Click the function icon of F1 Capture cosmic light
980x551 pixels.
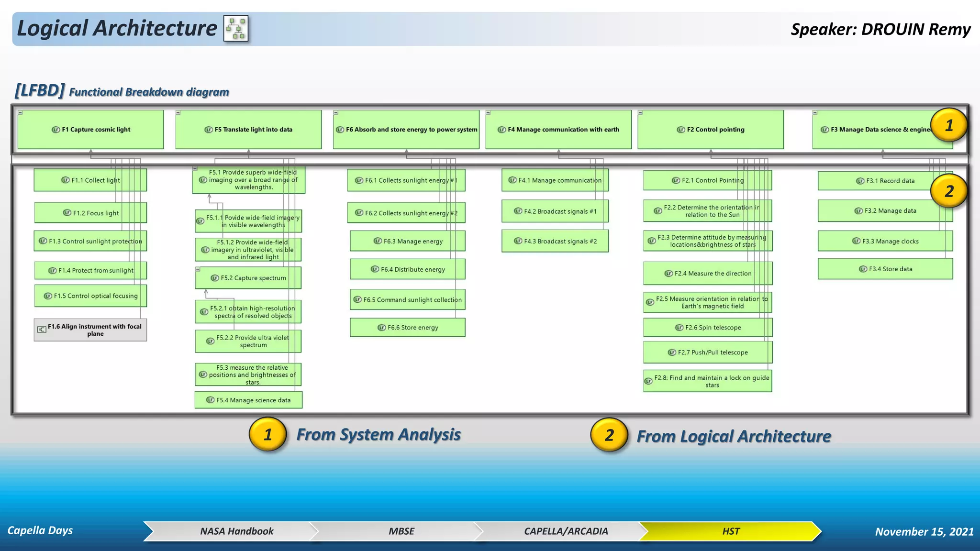pos(56,130)
